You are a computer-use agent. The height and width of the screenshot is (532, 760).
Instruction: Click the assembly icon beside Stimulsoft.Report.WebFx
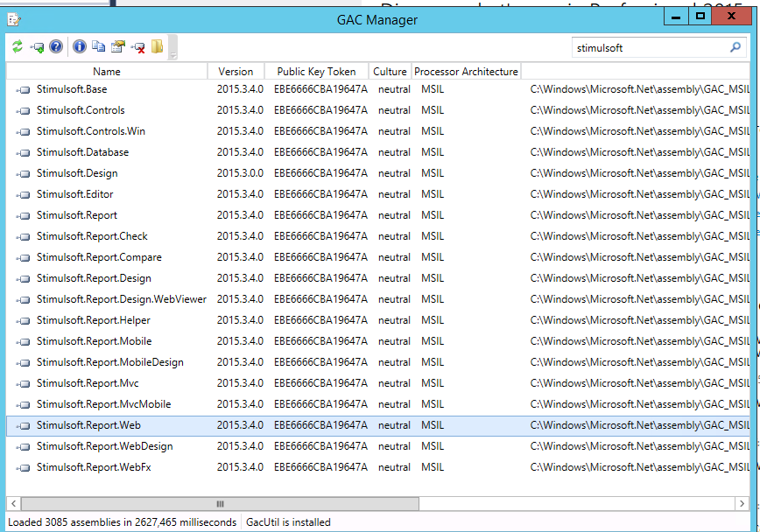click(x=24, y=467)
